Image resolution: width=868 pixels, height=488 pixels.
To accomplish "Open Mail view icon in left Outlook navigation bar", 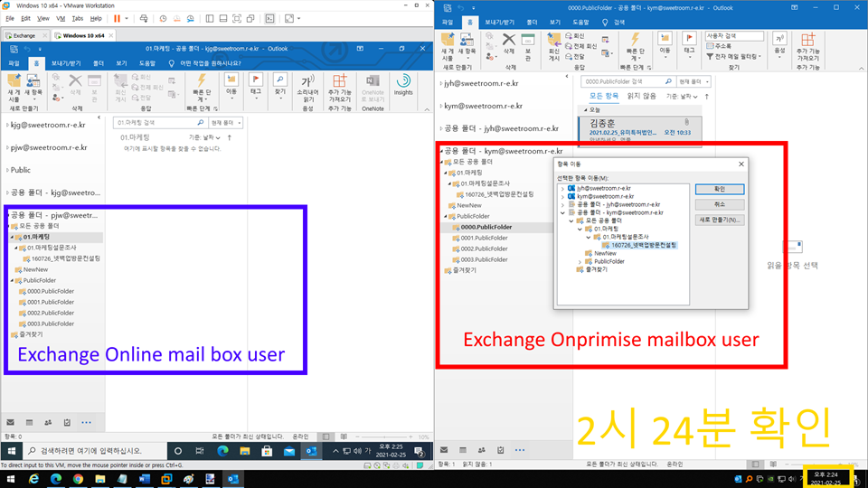I will [x=11, y=422].
